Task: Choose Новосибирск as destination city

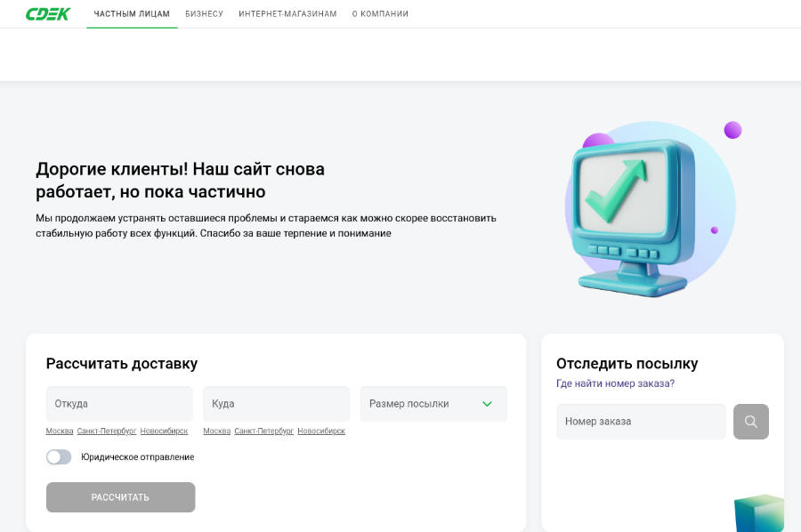Action: click(x=320, y=431)
